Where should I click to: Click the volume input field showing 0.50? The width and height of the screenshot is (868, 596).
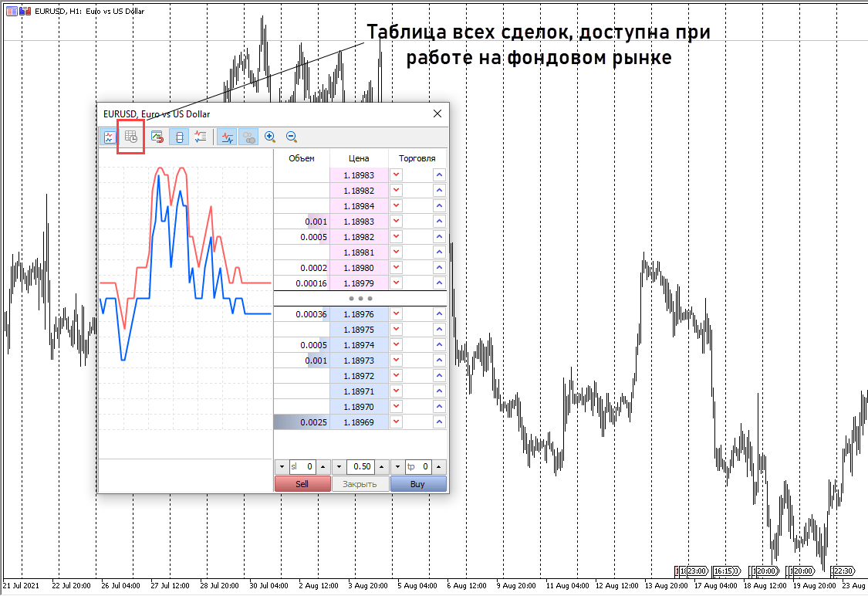pyautogui.click(x=360, y=467)
